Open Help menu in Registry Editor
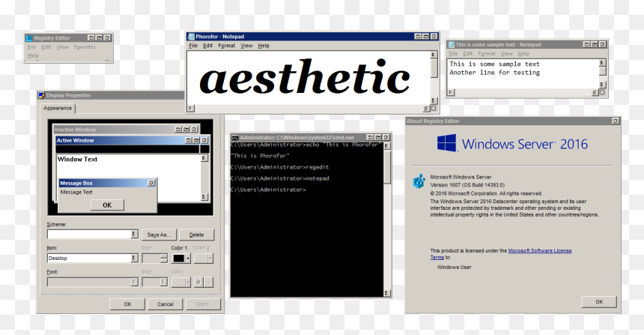 coord(33,55)
